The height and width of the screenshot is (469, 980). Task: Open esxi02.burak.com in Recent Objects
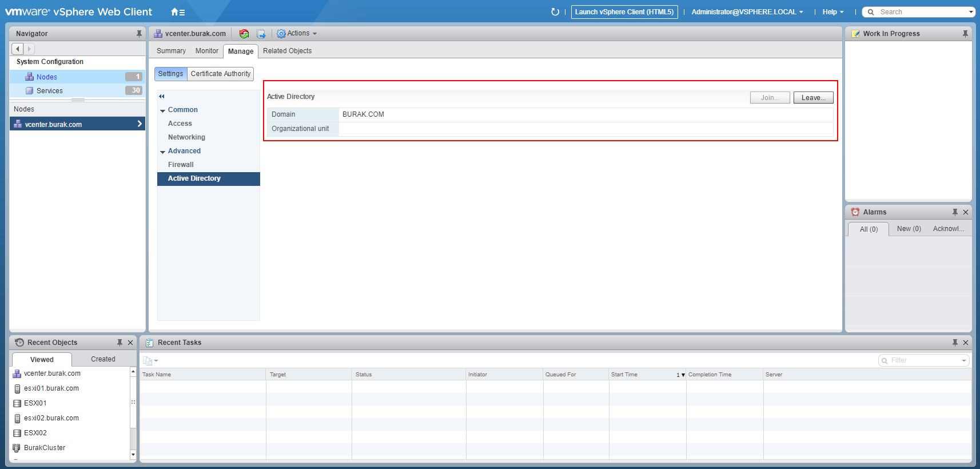coord(51,418)
